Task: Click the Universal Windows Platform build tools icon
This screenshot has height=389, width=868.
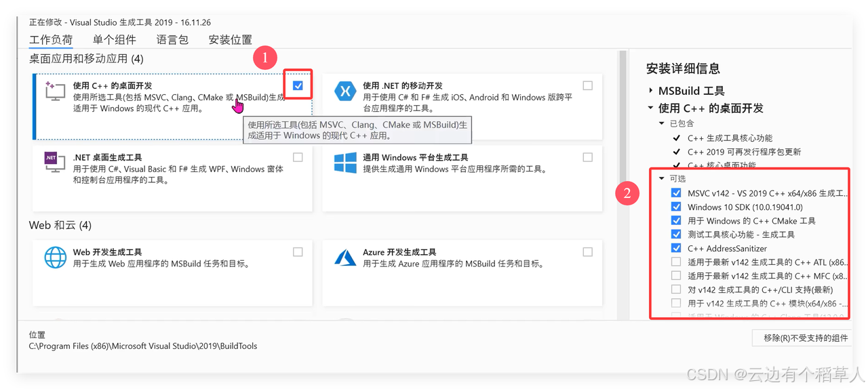Action: [345, 163]
